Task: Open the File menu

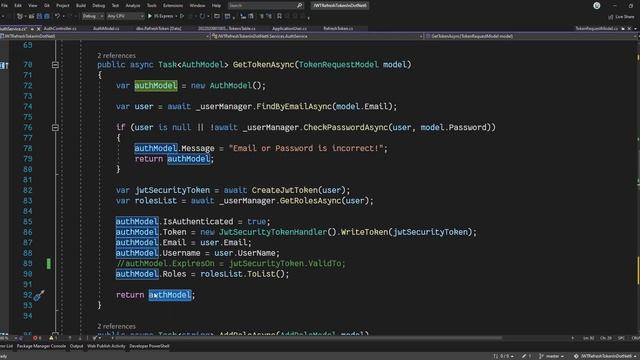Action: pyautogui.click(x=4, y=6)
